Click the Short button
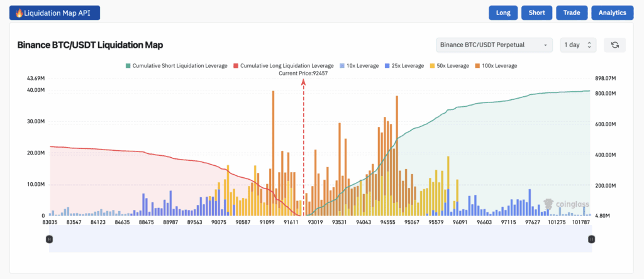Viewport: 644px width, 279px height. click(537, 13)
